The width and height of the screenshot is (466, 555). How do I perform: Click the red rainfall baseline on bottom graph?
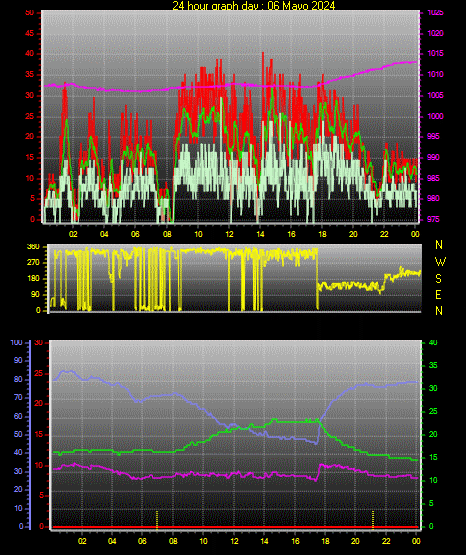235,527
